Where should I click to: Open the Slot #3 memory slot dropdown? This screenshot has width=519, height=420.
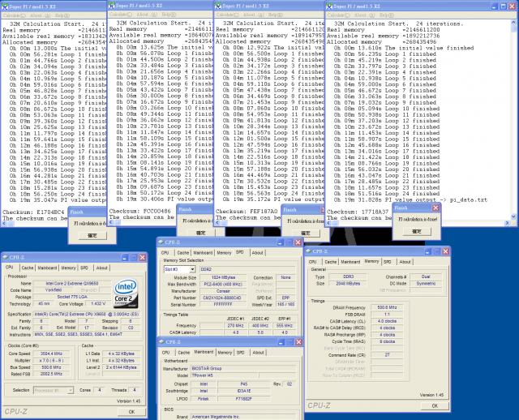tap(192, 269)
